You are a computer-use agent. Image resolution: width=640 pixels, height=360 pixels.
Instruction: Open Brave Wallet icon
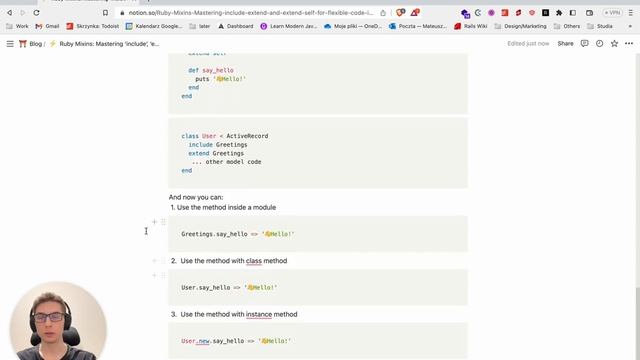pos(589,13)
